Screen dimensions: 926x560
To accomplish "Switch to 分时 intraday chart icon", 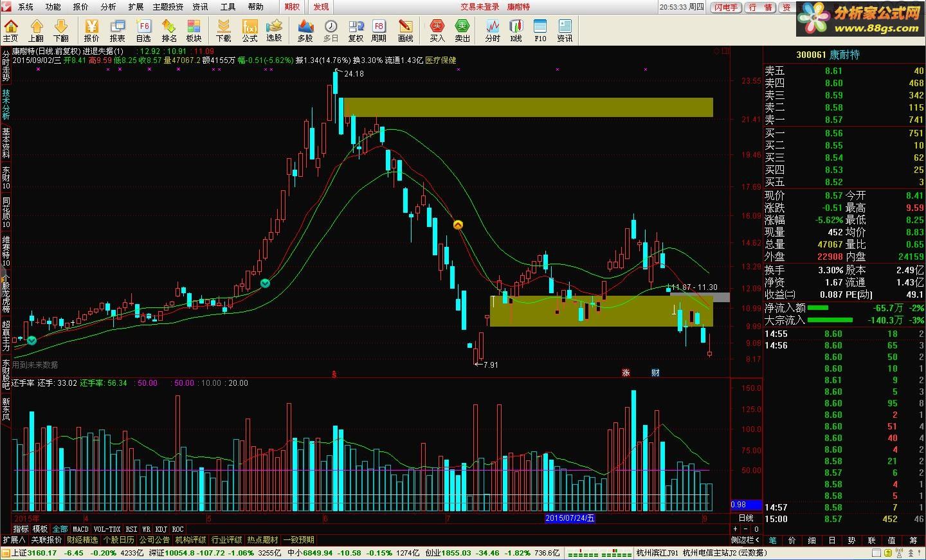I will [x=493, y=30].
